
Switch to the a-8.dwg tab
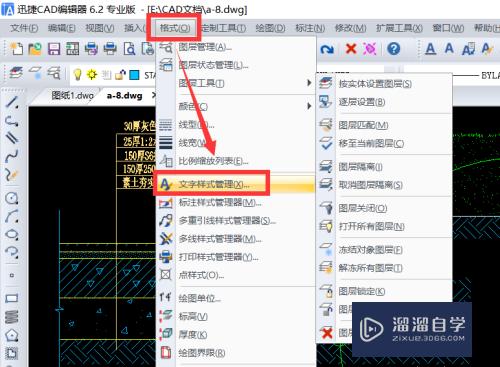124,96
